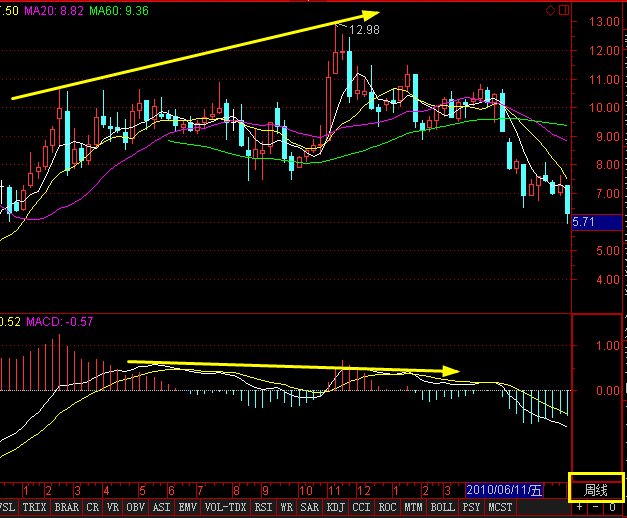Click the plus zoom button at bottom right
The image size is (627, 518).
(x=580, y=508)
